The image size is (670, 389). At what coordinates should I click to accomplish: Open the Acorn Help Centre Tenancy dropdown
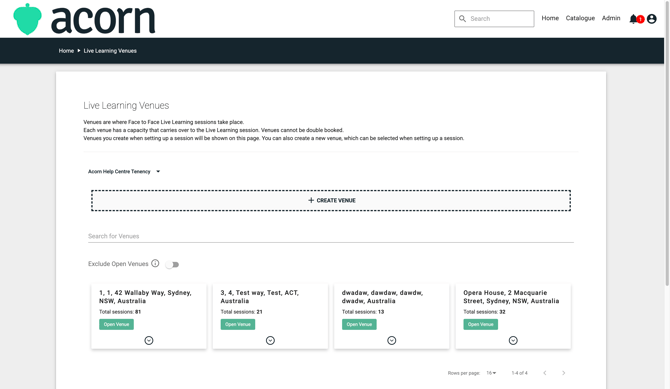(124, 171)
